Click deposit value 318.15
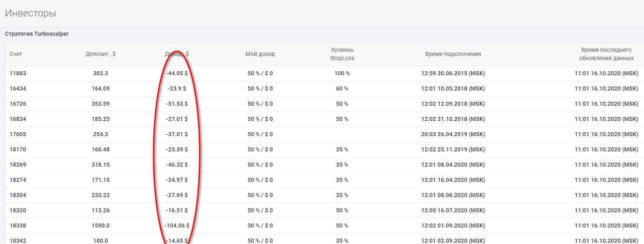 click(x=101, y=165)
